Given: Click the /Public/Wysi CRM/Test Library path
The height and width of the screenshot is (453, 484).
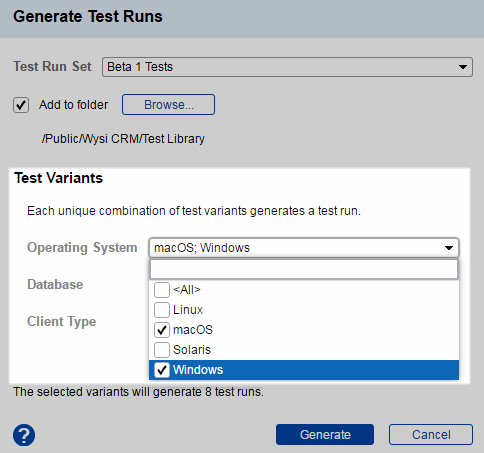Looking at the screenshot, I should [123, 139].
